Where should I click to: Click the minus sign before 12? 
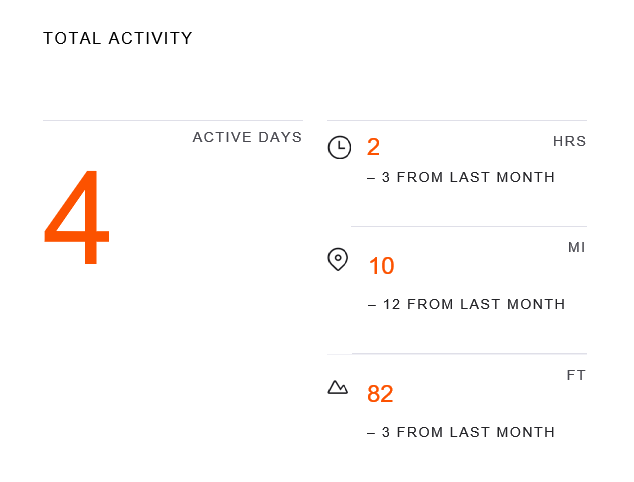(x=372, y=304)
